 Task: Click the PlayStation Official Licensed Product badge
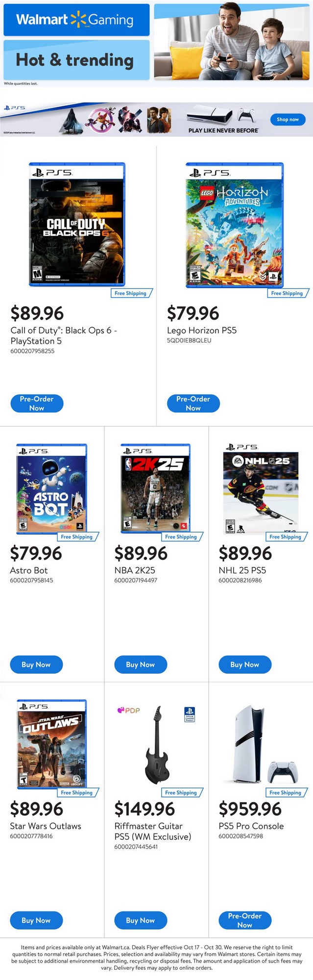(x=190, y=713)
